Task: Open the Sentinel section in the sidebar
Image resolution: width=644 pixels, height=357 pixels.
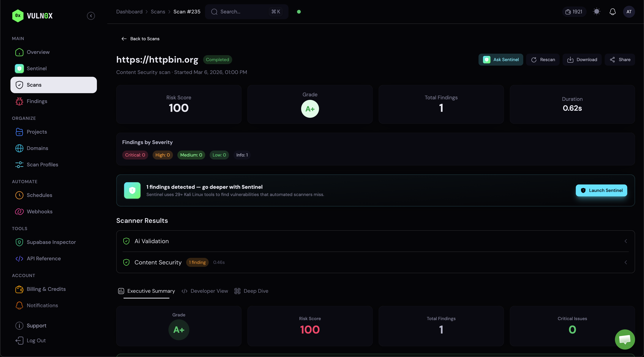Action: tap(37, 68)
